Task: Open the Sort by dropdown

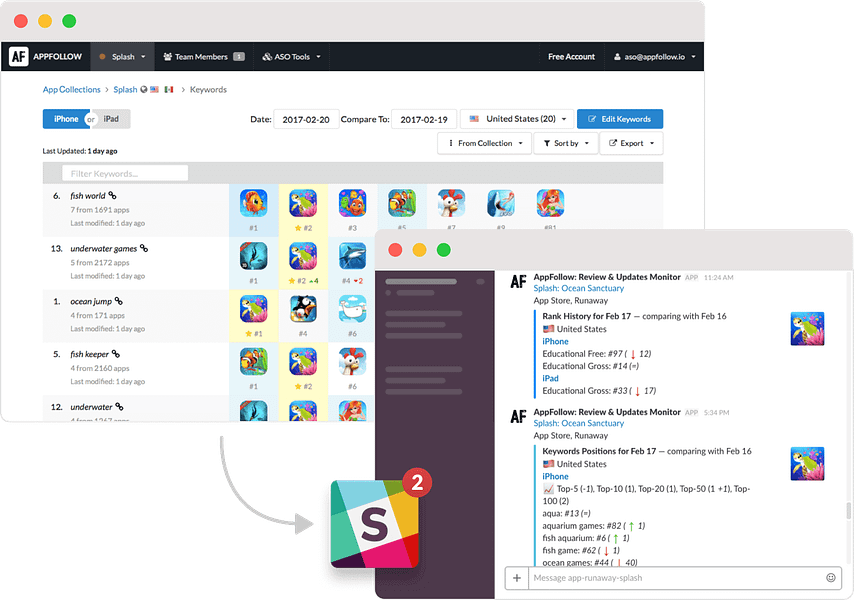Action: pos(564,143)
